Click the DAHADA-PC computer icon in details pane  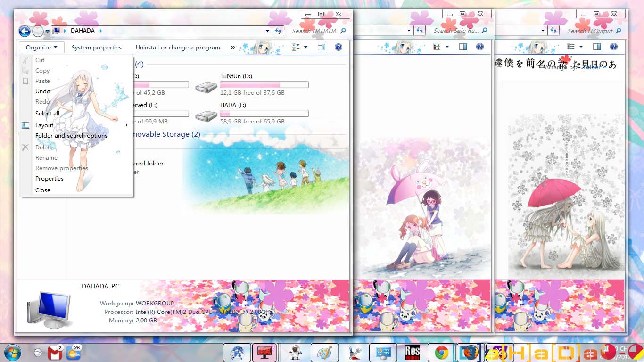(49, 309)
